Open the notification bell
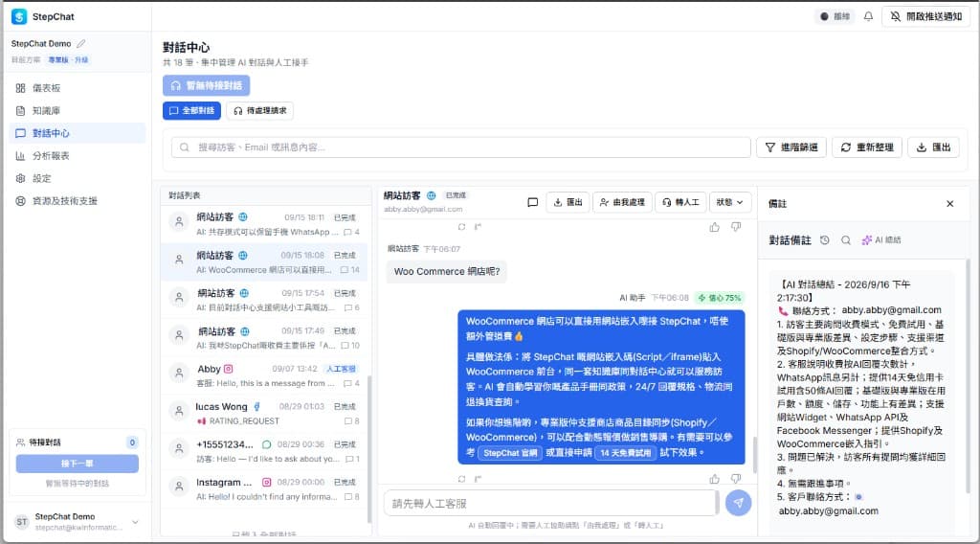The width and height of the screenshot is (980, 544). 868,16
